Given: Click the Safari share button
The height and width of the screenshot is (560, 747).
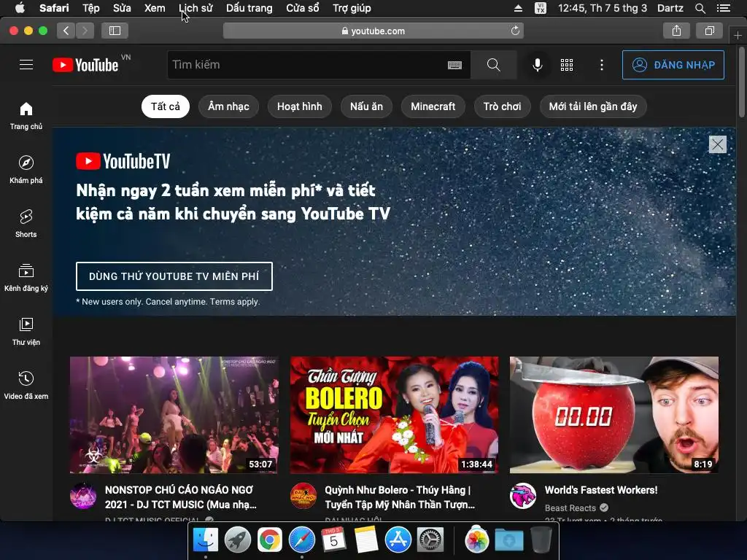Looking at the screenshot, I should coord(676,31).
